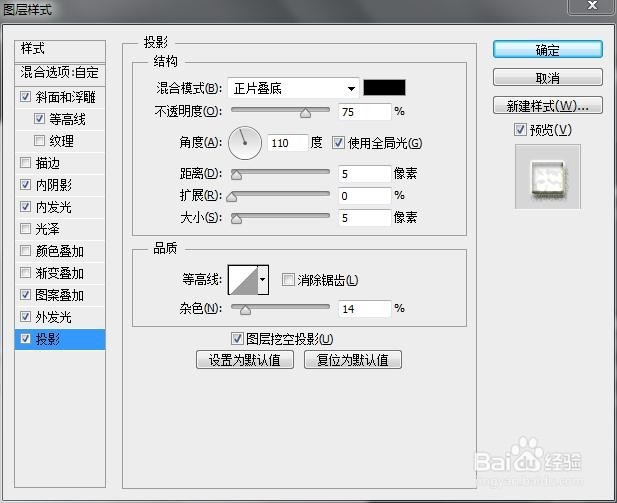Click the black shadow color swatch
This screenshot has width=617, height=503.
(x=384, y=87)
